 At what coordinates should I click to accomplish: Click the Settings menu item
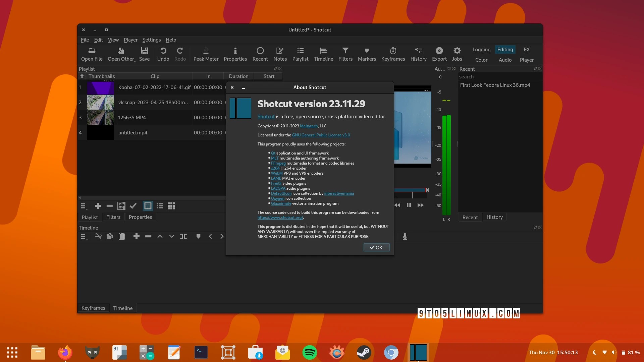[151, 40]
